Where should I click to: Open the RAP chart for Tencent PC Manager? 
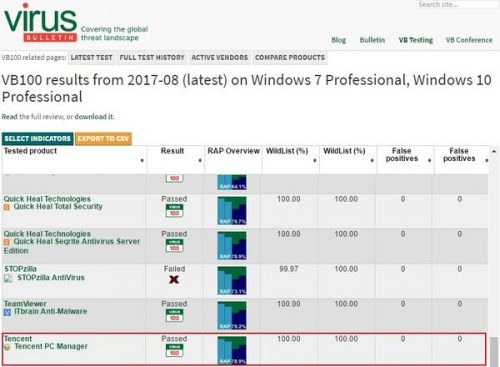click(232, 350)
